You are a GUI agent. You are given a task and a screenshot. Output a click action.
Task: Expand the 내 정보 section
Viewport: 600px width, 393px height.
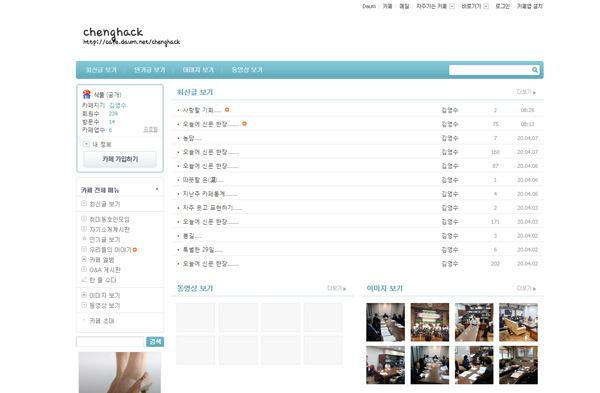point(86,144)
